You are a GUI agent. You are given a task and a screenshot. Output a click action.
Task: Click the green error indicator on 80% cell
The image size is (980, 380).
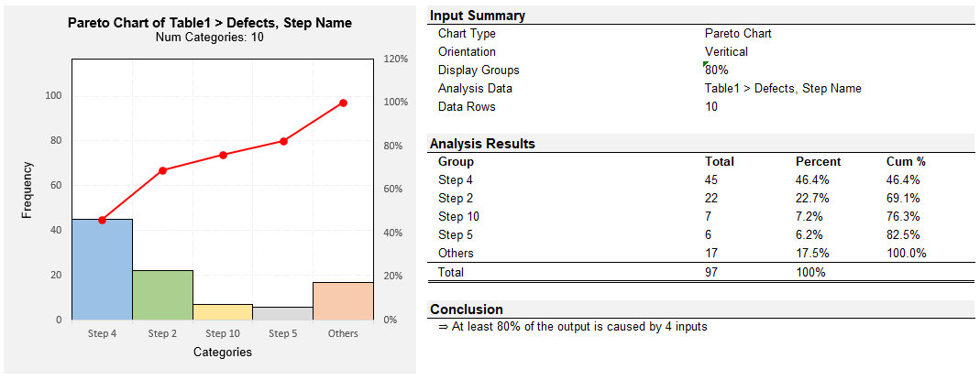tap(707, 64)
